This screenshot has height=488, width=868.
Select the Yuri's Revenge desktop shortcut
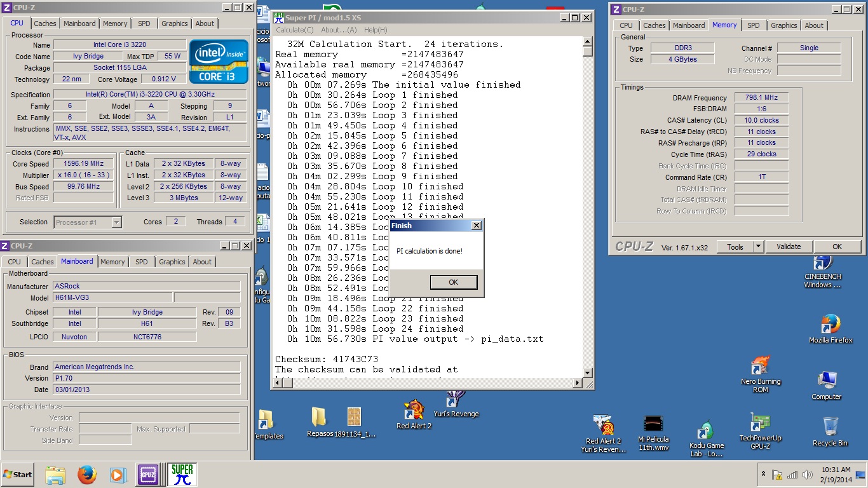pyautogui.click(x=456, y=405)
